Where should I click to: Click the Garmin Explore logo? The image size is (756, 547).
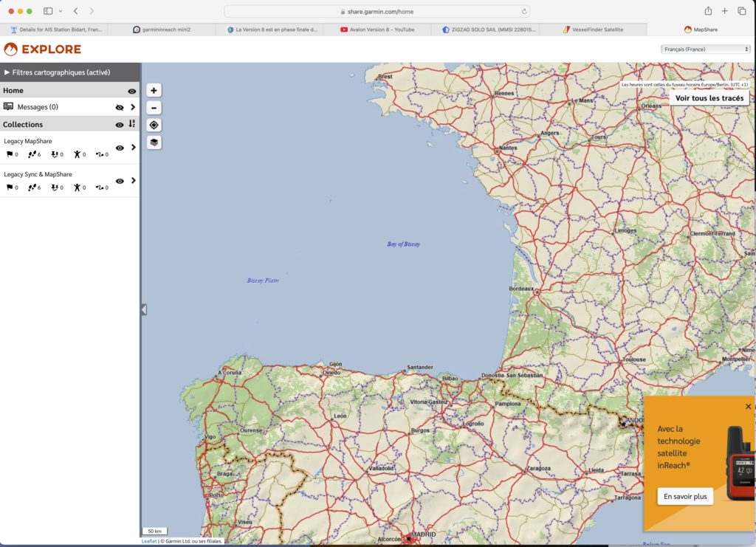(42, 49)
